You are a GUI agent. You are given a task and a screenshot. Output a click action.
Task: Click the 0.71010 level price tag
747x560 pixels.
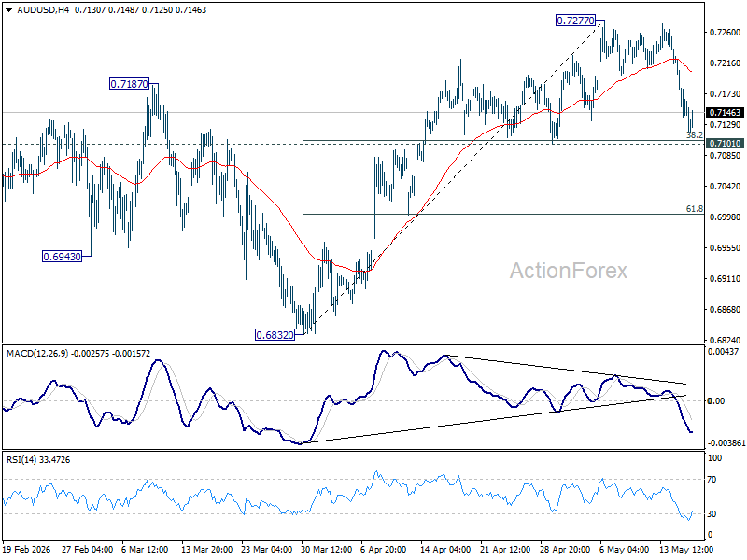tap(725, 144)
